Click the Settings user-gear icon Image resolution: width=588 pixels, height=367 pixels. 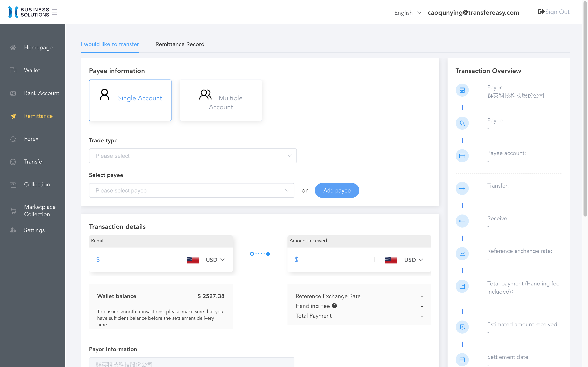pyautogui.click(x=13, y=230)
